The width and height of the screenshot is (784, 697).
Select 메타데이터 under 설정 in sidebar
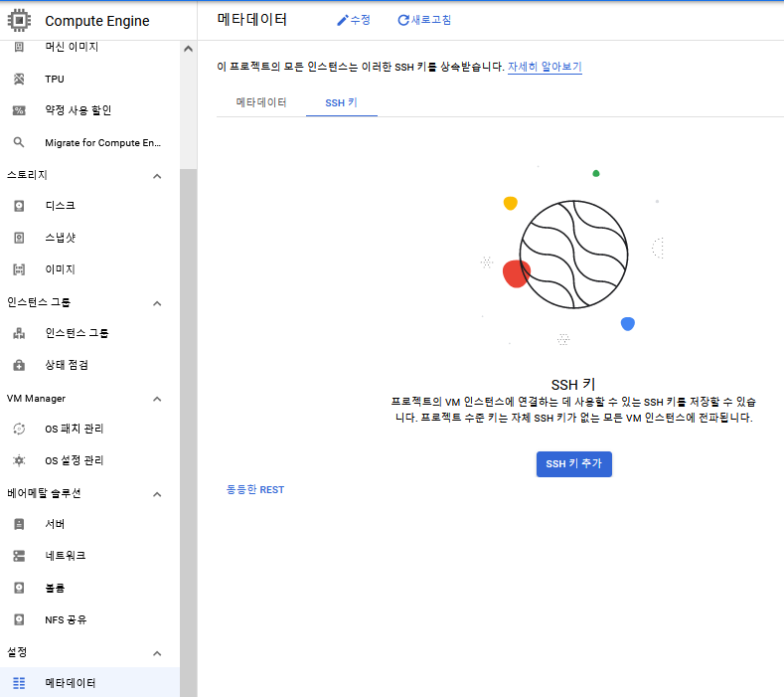90,683
